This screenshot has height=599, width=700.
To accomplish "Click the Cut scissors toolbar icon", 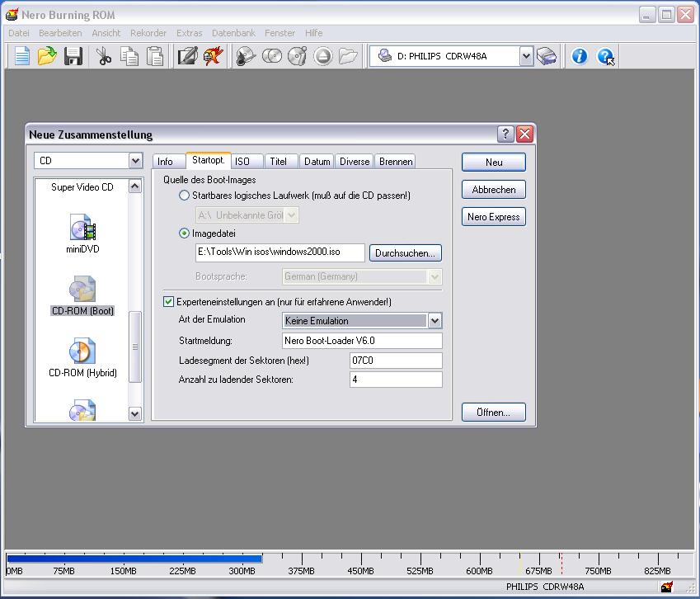I will click(x=103, y=56).
